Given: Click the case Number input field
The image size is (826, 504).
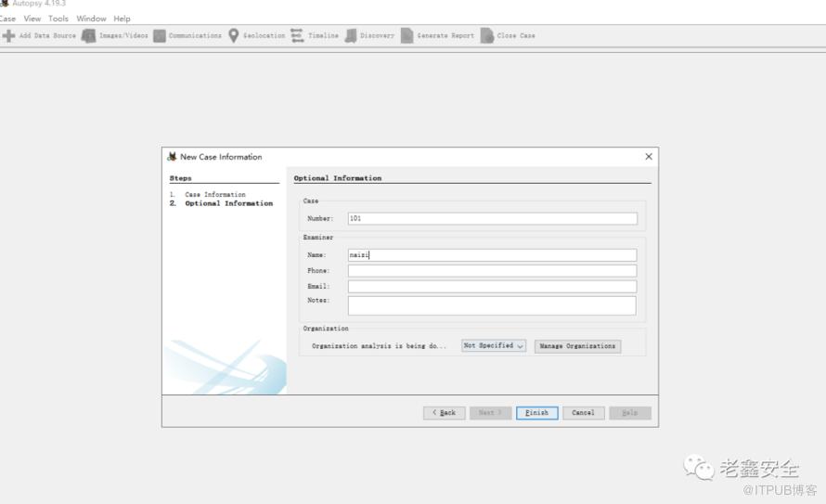Looking at the screenshot, I should [492, 219].
